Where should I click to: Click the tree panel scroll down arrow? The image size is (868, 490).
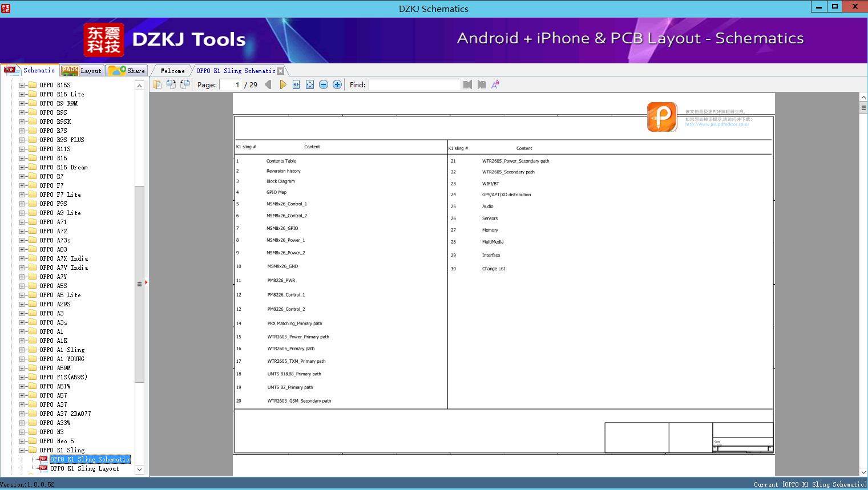click(139, 469)
